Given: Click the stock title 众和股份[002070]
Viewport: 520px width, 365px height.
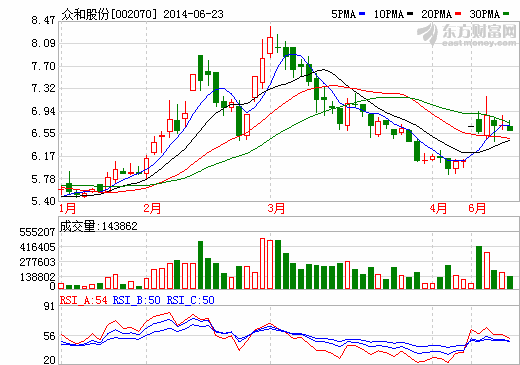Looking at the screenshot, I should pos(109,14).
